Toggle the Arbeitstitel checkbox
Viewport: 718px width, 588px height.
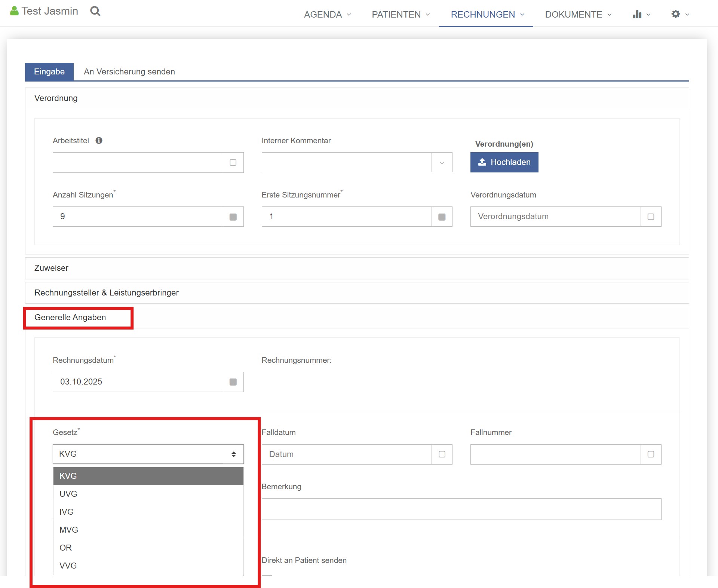pyautogui.click(x=233, y=163)
